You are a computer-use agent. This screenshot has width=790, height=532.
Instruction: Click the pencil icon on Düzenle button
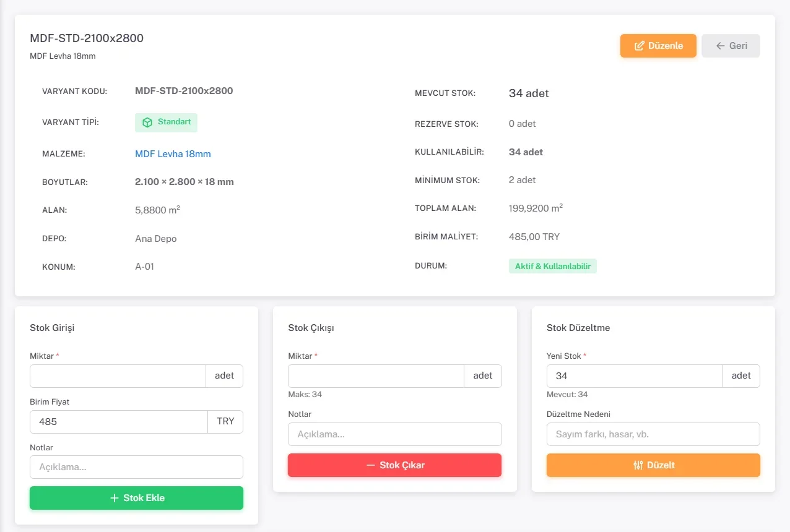640,46
